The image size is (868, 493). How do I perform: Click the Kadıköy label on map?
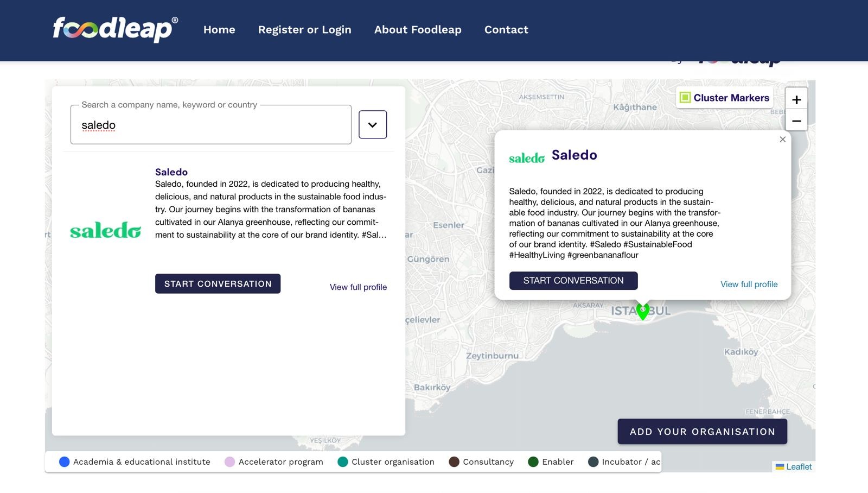[x=741, y=352]
